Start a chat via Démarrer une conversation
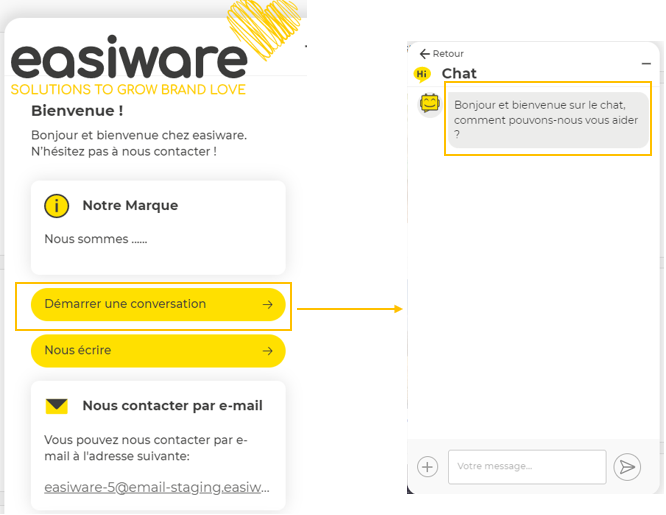The height and width of the screenshot is (515, 666). tap(158, 305)
